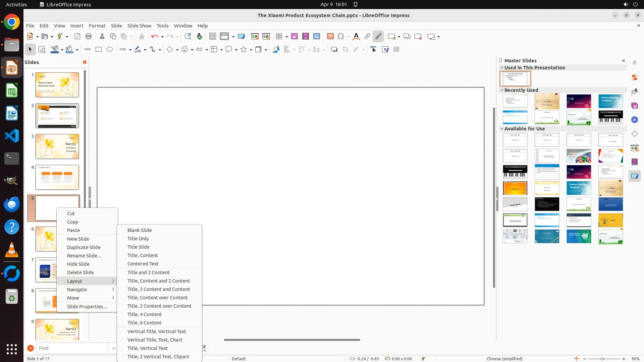Choose Title, 4 Content layout

click(x=144, y=314)
